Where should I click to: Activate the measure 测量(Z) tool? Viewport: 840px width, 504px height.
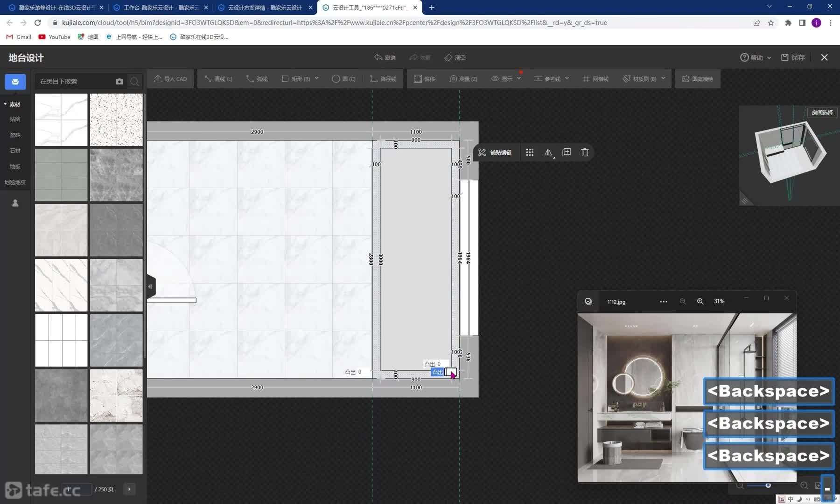coord(463,79)
